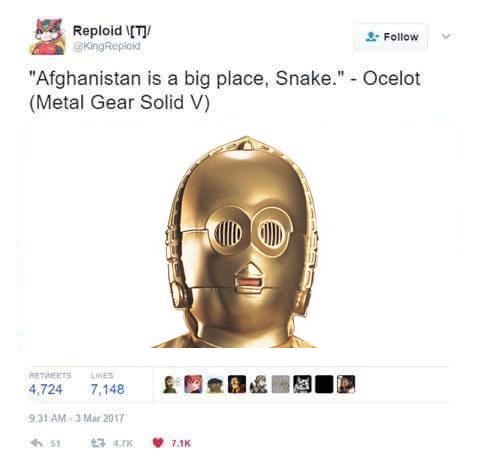Image resolution: width=480 pixels, height=464 pixels.
Task: Select the red-haired anime liker avatar
Action: click(193, 384)
